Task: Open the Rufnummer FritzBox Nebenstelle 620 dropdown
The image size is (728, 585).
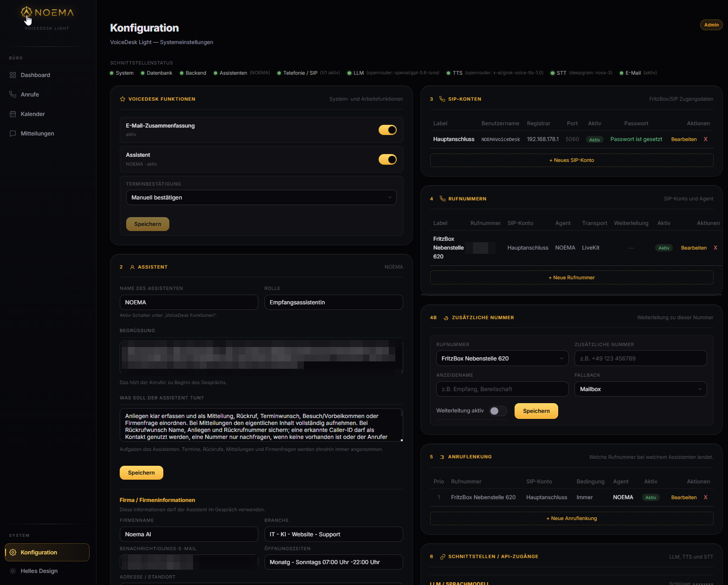Action: click(502, 359)
